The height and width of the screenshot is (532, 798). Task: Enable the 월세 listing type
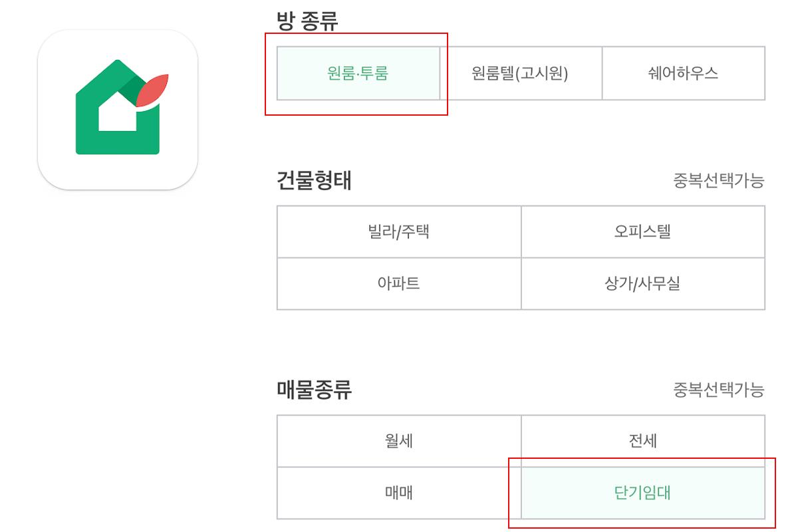[x=399, y=441]
